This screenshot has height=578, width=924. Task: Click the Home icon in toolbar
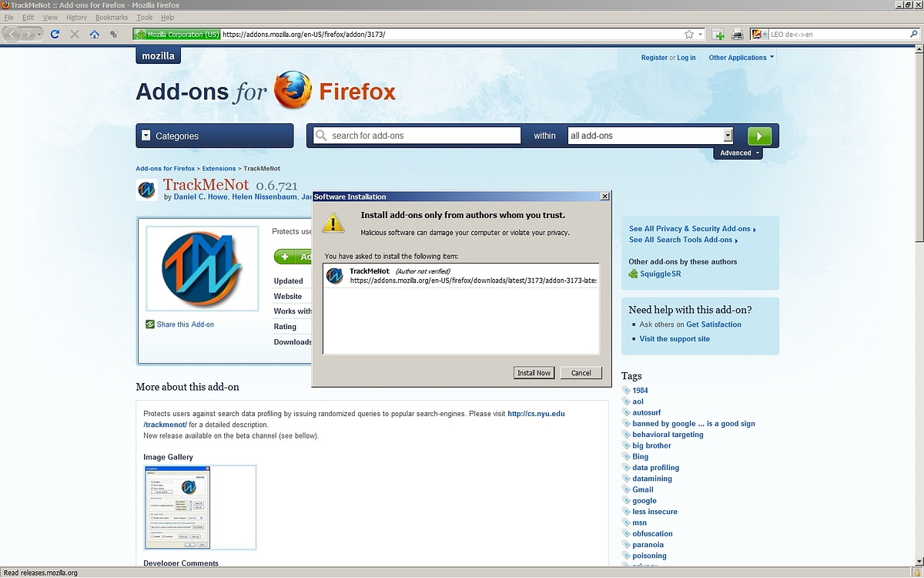pyautogui.click(x=94, y=34)
